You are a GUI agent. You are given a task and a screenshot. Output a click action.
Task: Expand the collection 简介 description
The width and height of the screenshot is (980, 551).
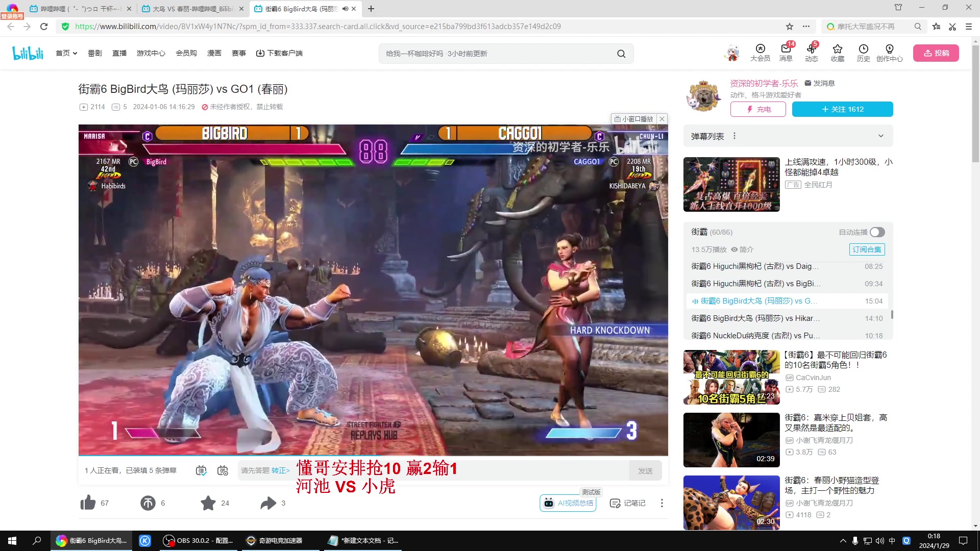point(742,249)
